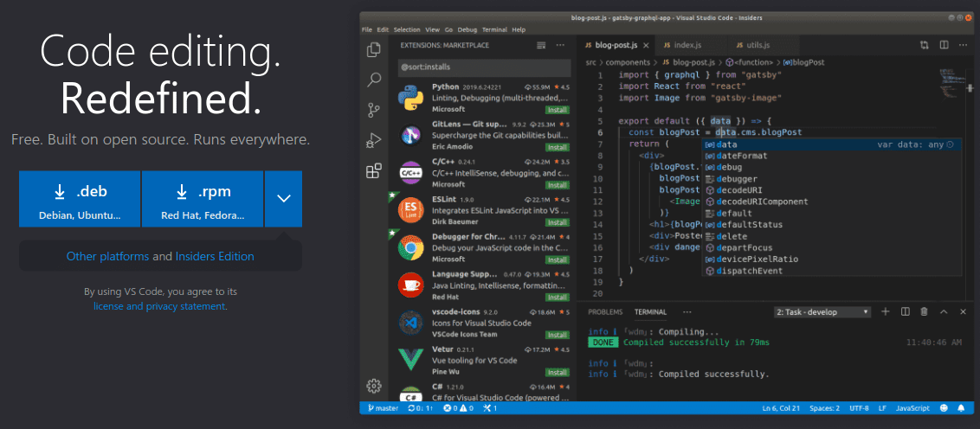The height and width of the screenshot is (429, 980).
Task: Click the Python extension logo
Action: [410, 98]
